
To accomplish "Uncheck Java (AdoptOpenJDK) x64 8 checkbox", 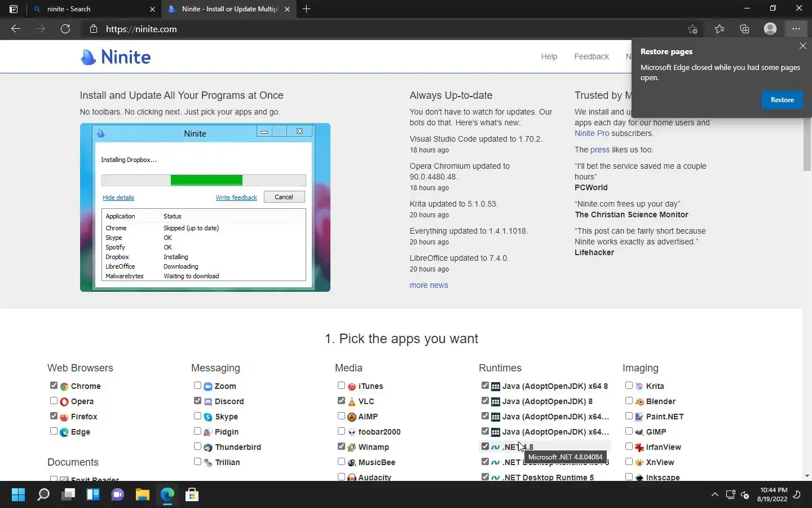I will coord(485,386).
